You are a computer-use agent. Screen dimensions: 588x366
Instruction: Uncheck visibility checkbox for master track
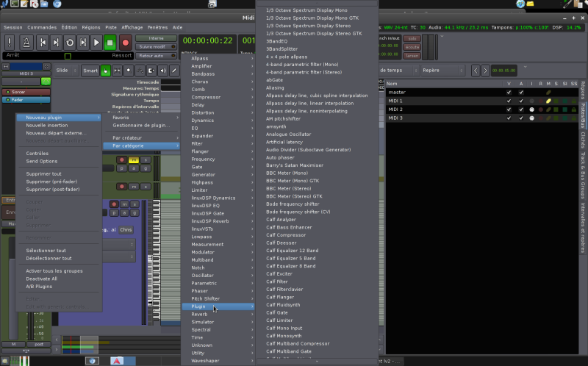509,93
